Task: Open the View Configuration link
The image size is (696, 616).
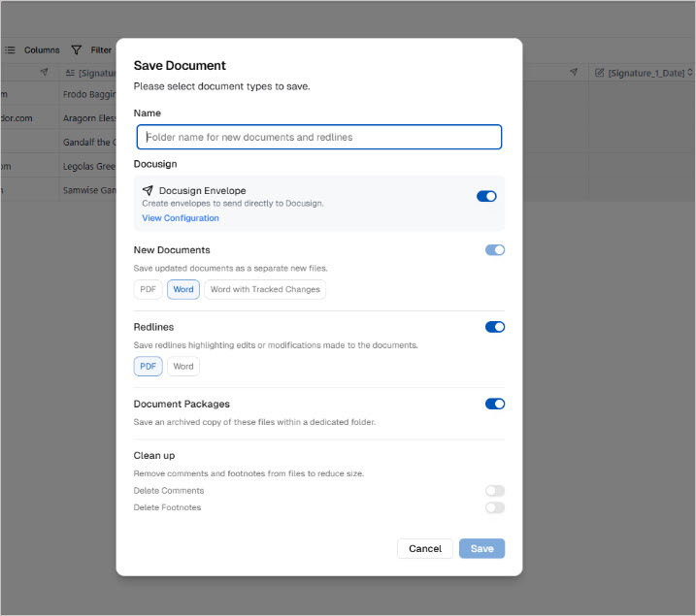Action: 181,218
